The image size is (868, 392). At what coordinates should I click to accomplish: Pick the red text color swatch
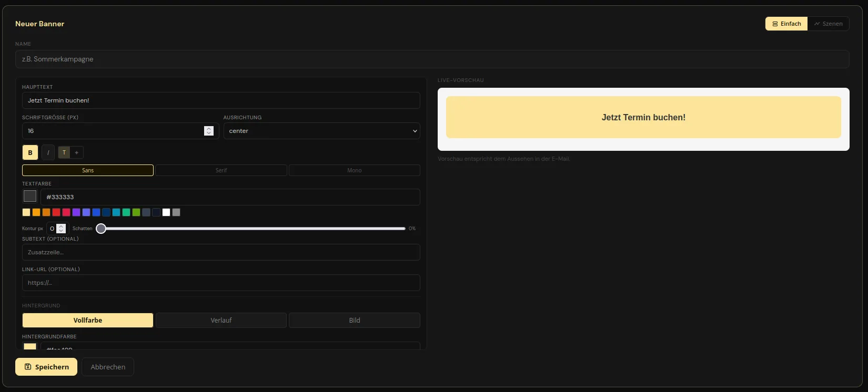coord(56,212)
